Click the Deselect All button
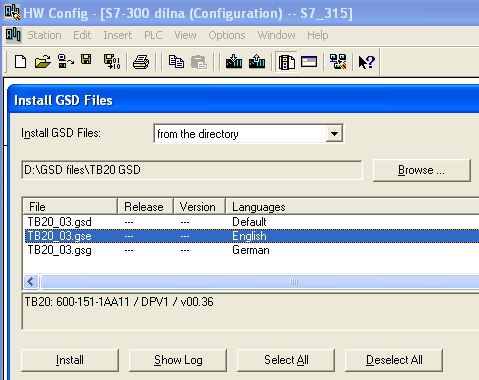479x380 pixels. pos(394,360)
